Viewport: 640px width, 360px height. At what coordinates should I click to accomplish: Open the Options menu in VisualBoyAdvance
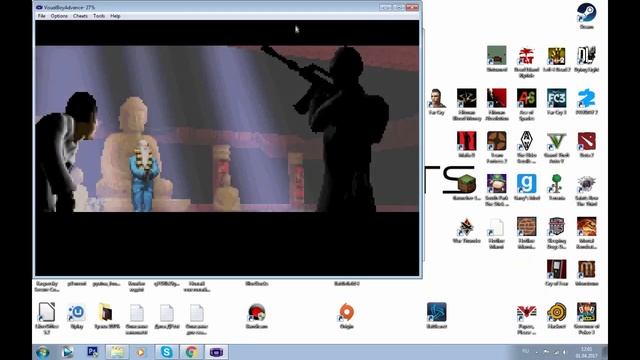coord(59,16)
